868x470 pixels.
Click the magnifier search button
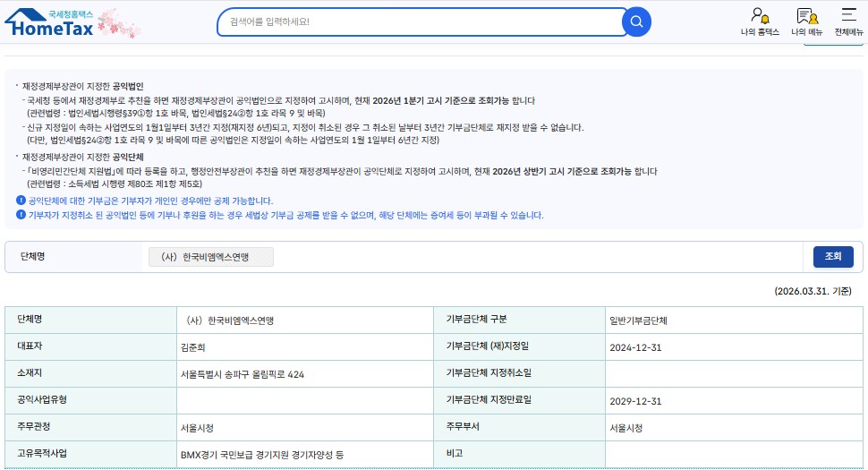(636, 21)
